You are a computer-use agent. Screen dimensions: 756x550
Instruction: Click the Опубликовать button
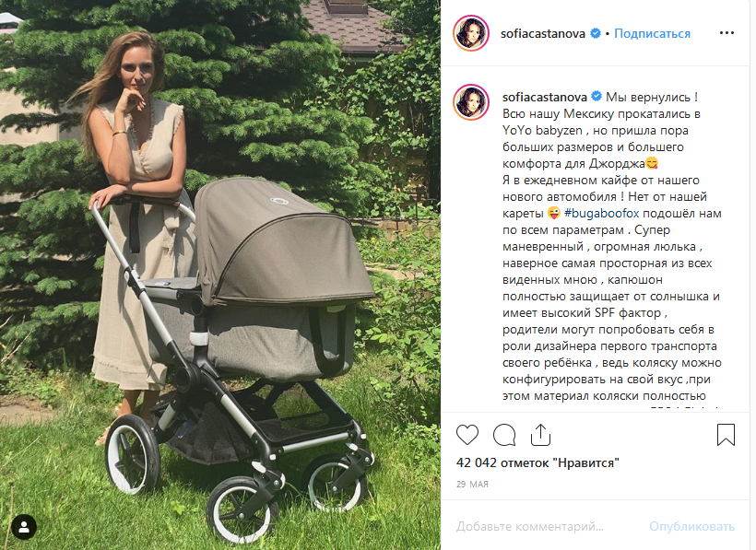(691, 526)
